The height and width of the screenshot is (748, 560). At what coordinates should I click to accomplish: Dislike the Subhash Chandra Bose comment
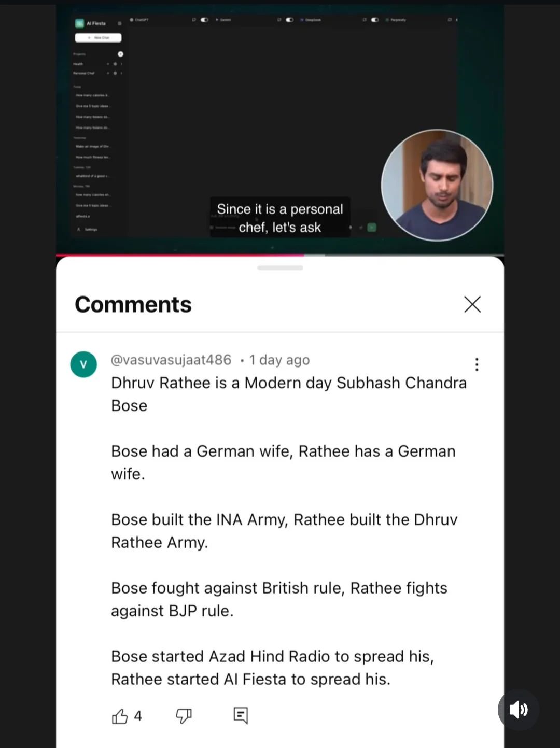pyautogui.click(x=184, y=716)
